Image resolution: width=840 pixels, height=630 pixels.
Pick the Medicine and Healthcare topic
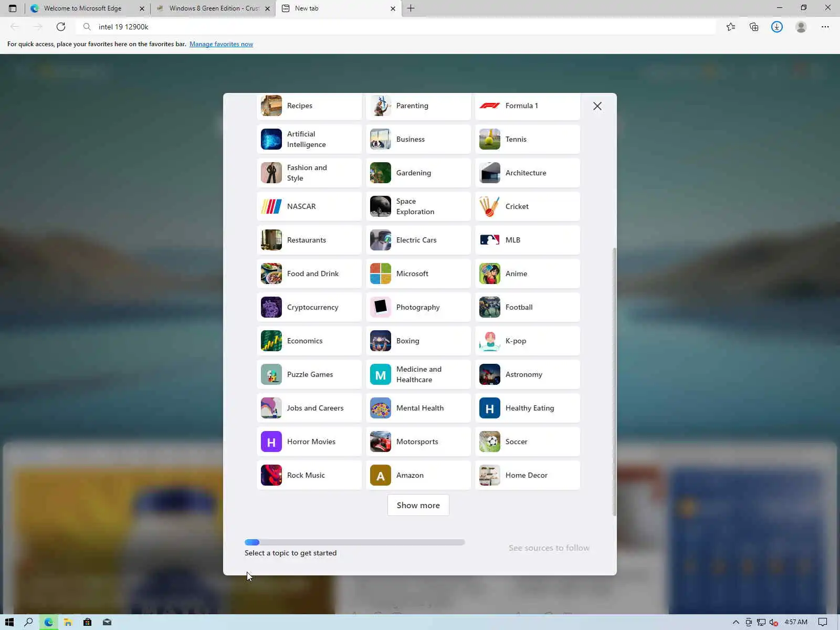pos(418,374)
